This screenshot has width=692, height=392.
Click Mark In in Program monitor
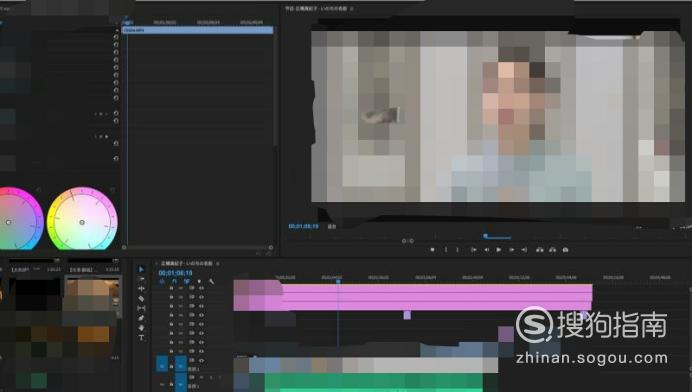446,250
